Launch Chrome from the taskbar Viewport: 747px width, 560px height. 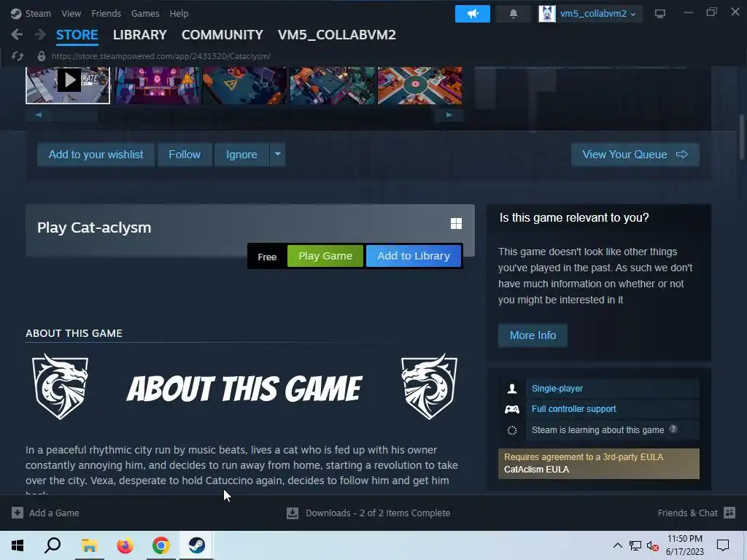coord(161,545)
